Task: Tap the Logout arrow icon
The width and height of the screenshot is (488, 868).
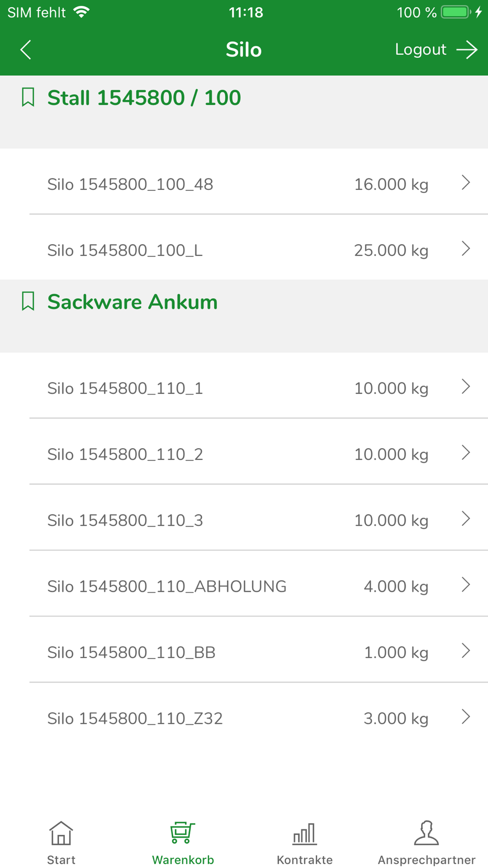Action: (x=467, y=50)
